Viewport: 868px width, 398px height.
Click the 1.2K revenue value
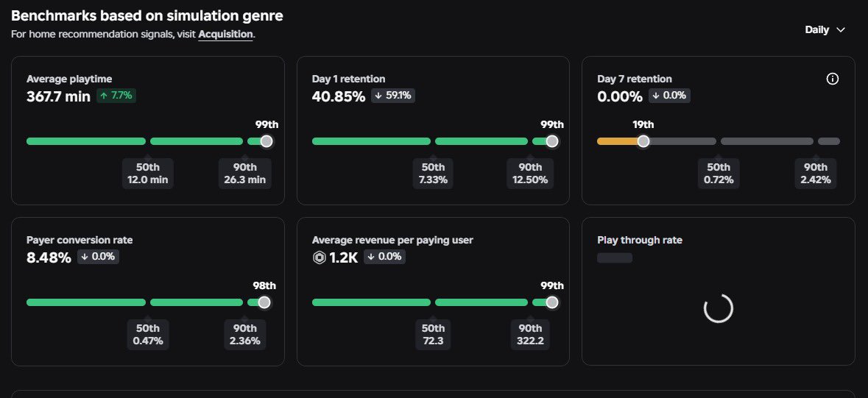tap(344, 257)
